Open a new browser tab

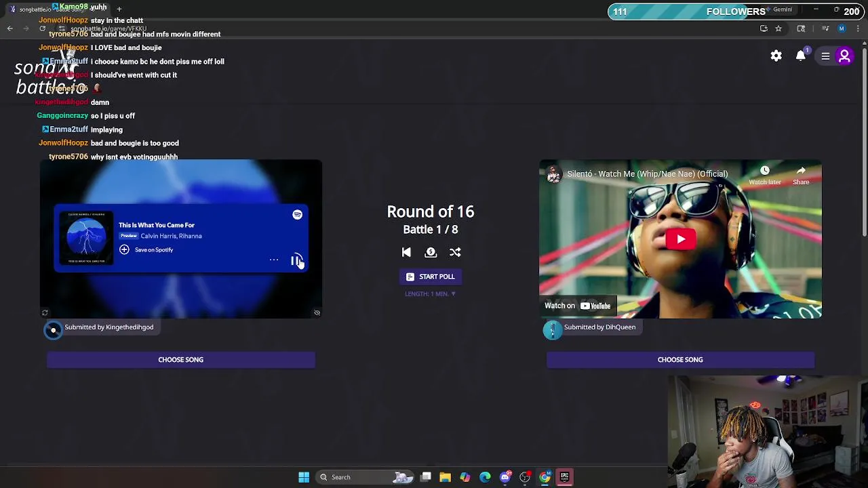pyautogui.click(x=119, y=9)
